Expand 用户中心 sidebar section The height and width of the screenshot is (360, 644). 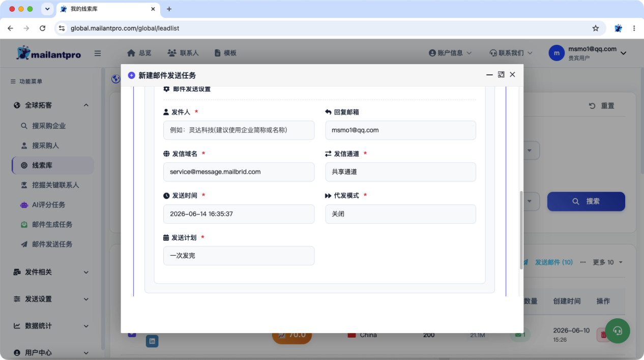51,353
